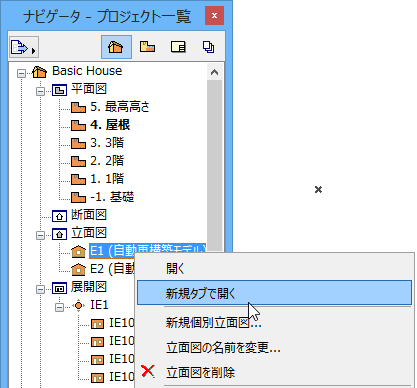Collapse the 平面図 tree branch
This screenshot has width=417, height=388.
(x=40, y=91)
